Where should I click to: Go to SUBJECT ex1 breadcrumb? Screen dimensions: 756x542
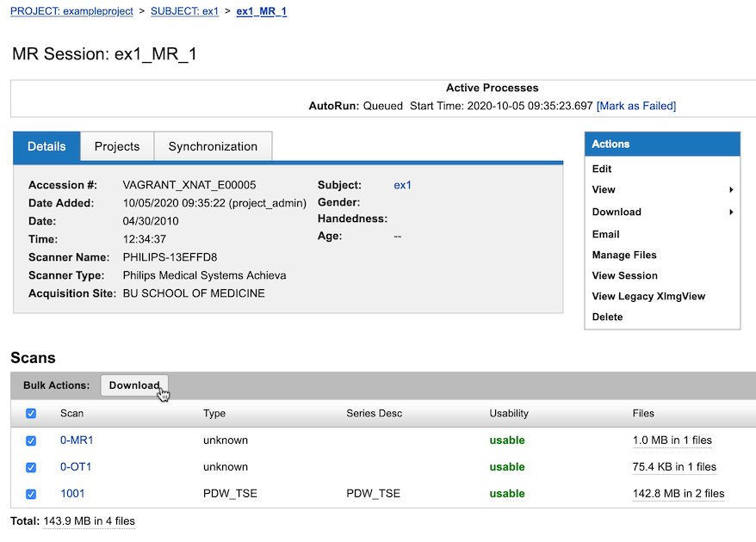point(184,12)
